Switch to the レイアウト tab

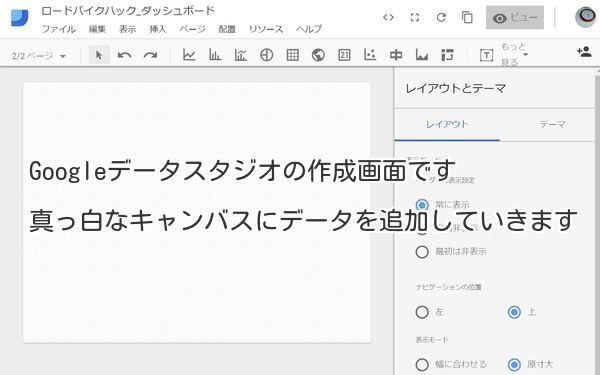(x=447, y=124)
